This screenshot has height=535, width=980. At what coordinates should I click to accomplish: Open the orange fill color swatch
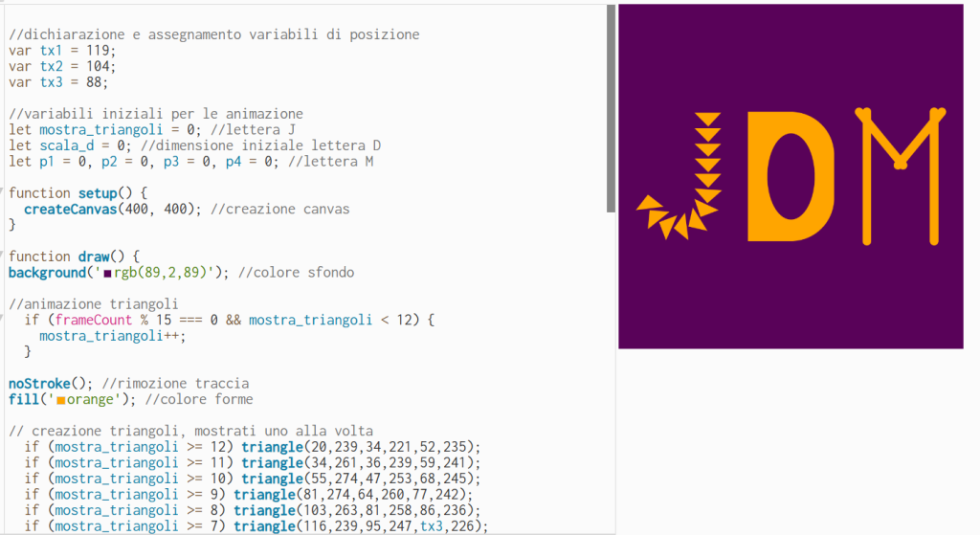pyautogui.click(x=61, y=400)
